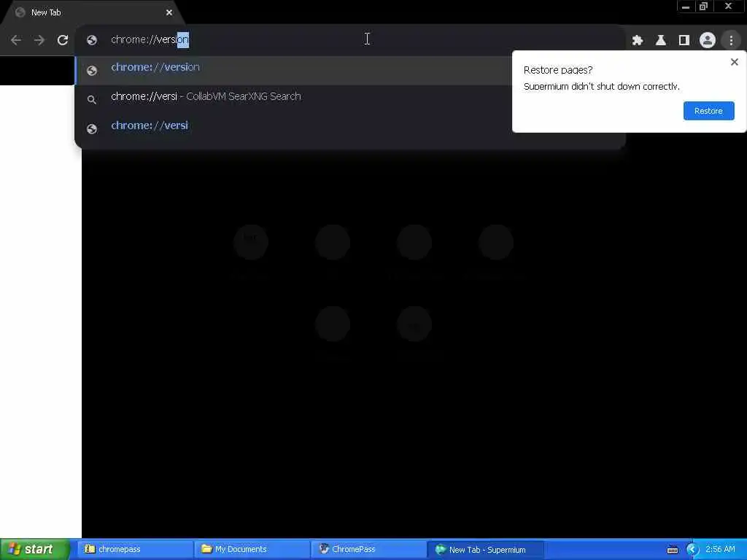
Task: Go back using the back arrow
Action: pos(16,40)
